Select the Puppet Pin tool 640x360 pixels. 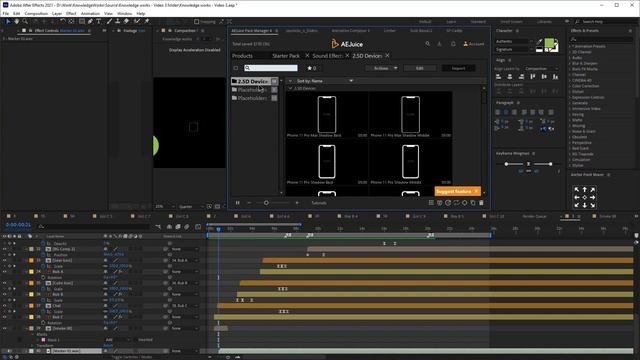[147, 21]
